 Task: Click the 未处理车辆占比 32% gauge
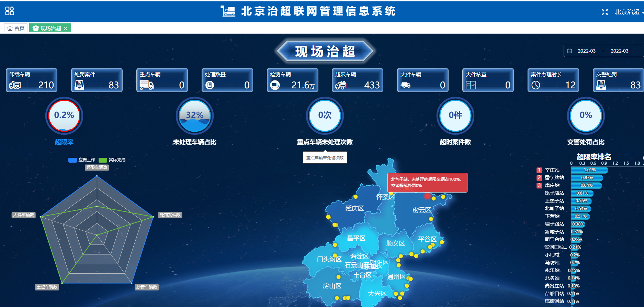pyautogui.click(x=195, y=116)
